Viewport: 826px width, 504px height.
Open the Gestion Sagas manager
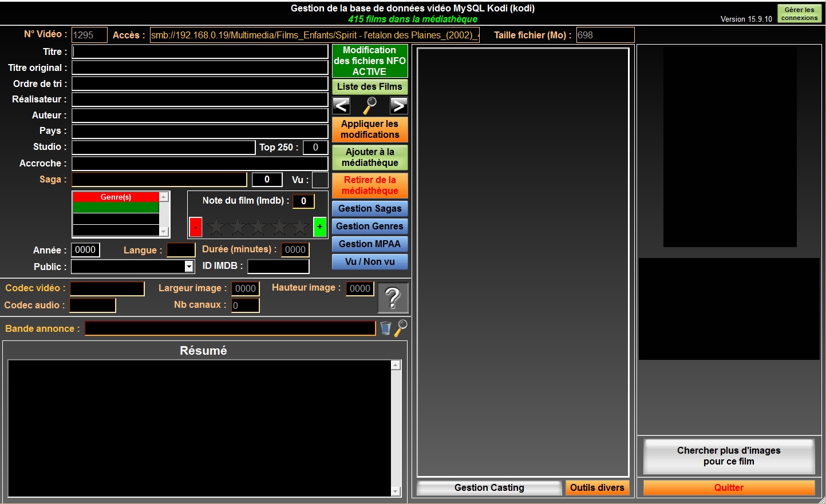(370, 209)
